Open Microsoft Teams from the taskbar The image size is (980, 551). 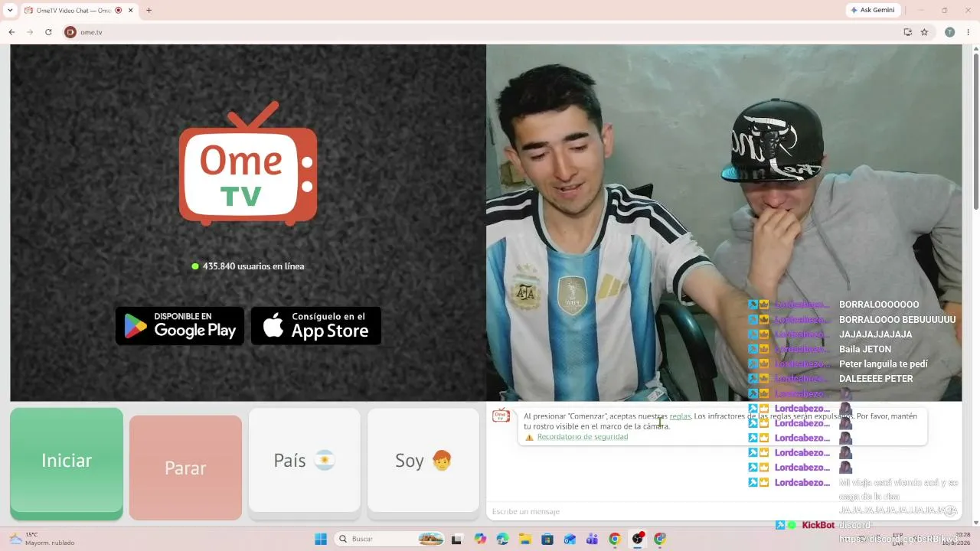592,539
